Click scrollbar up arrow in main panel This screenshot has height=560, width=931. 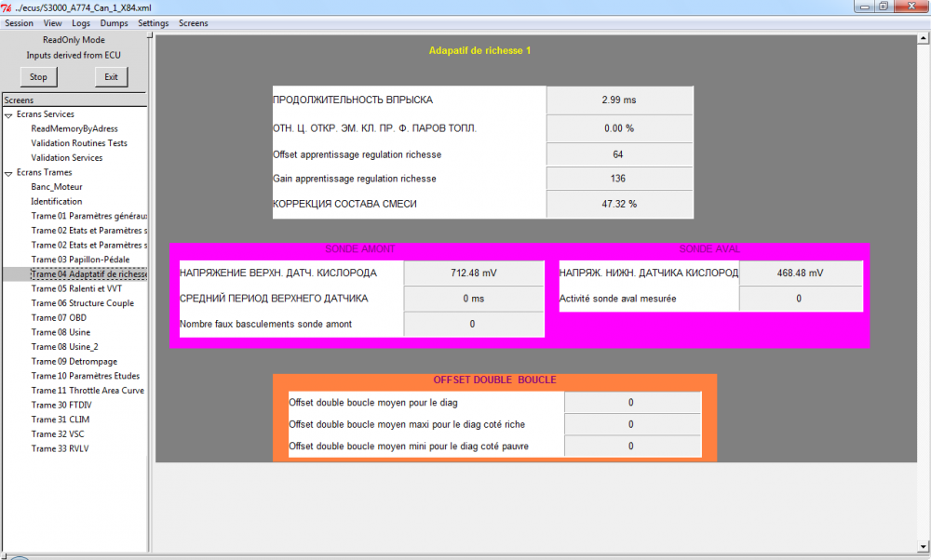(x=924, y=38)
